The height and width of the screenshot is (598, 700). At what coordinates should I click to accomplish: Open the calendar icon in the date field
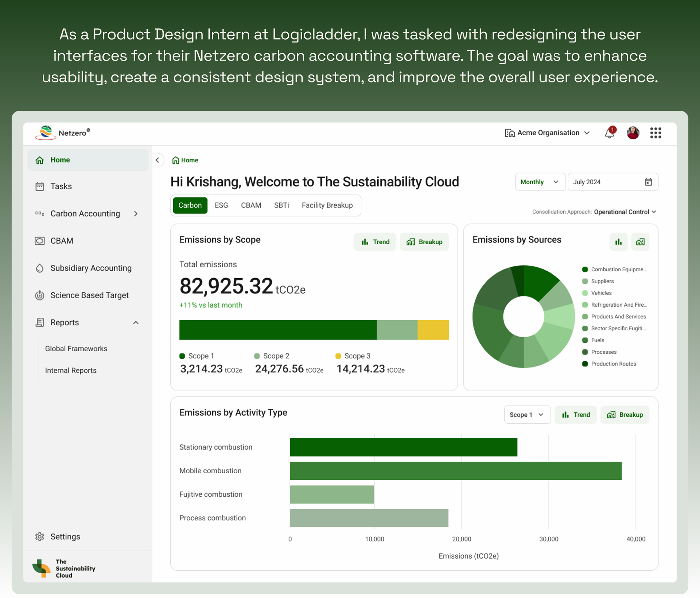click(648, 182)
